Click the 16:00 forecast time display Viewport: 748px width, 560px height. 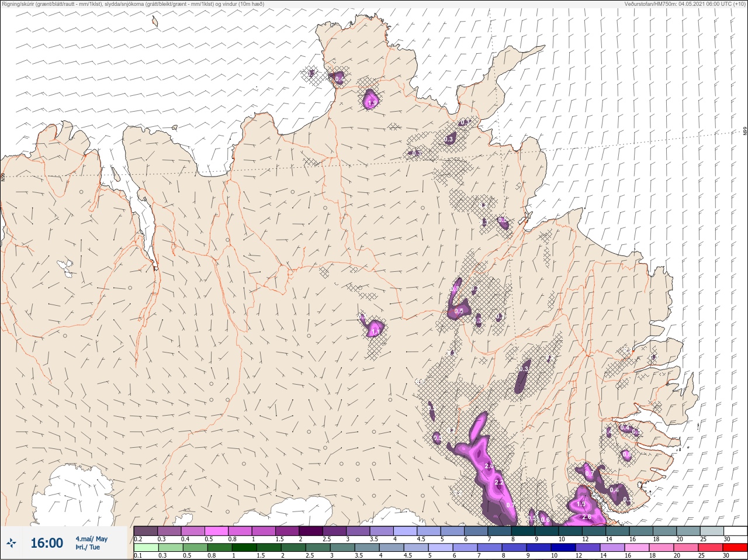point(47,543)
